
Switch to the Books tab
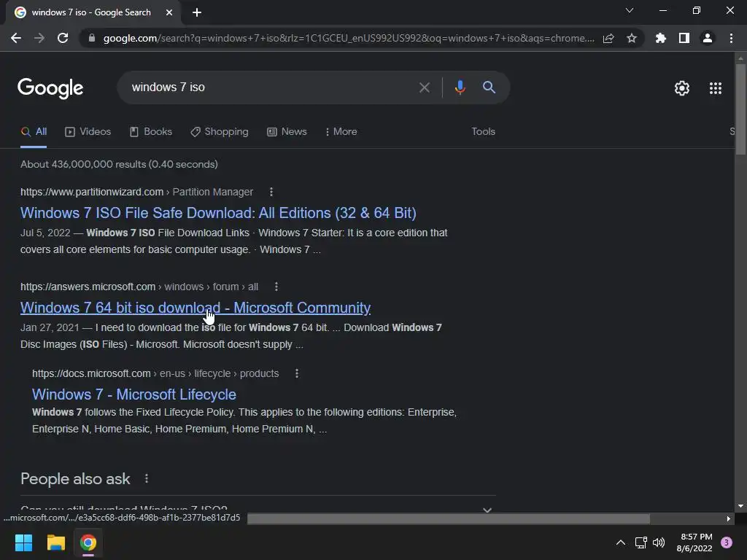(150, 132)
